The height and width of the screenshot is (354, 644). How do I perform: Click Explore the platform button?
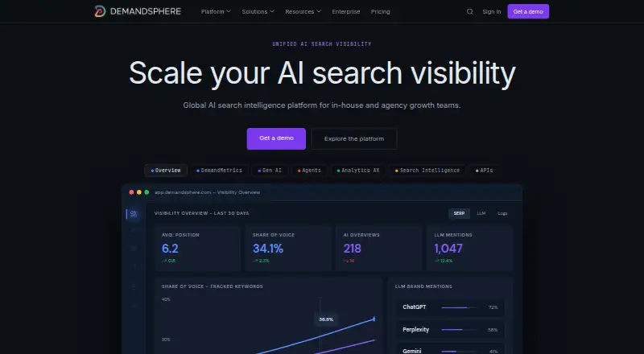(354, 139)
